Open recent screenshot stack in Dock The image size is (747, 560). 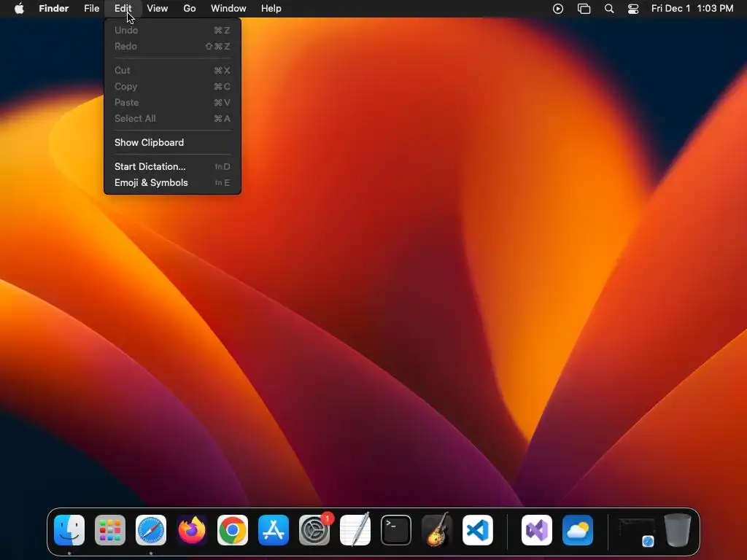point(636,532)
